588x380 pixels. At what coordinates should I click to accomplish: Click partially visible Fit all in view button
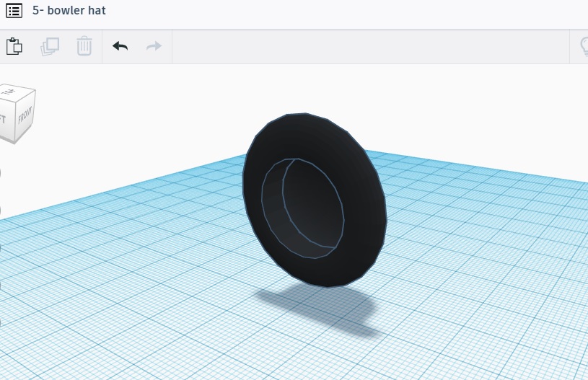pyautogui.click(x=1, y=210)
